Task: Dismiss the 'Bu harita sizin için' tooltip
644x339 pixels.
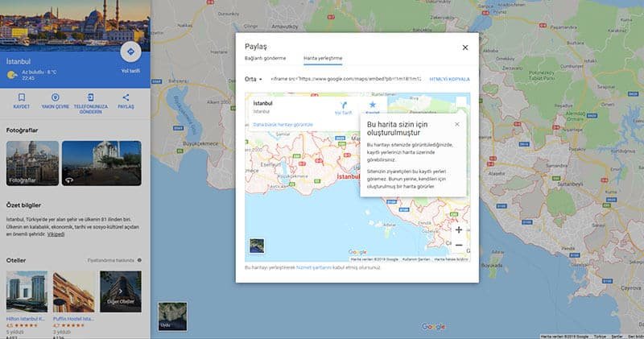Action: [x=457, y=124]
